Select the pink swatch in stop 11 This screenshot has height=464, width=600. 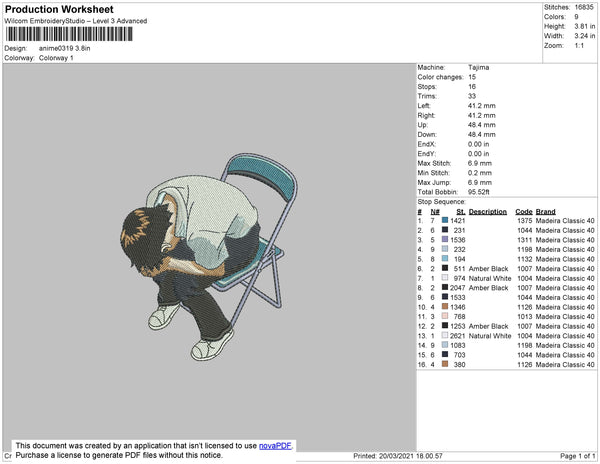coord(444,317)
